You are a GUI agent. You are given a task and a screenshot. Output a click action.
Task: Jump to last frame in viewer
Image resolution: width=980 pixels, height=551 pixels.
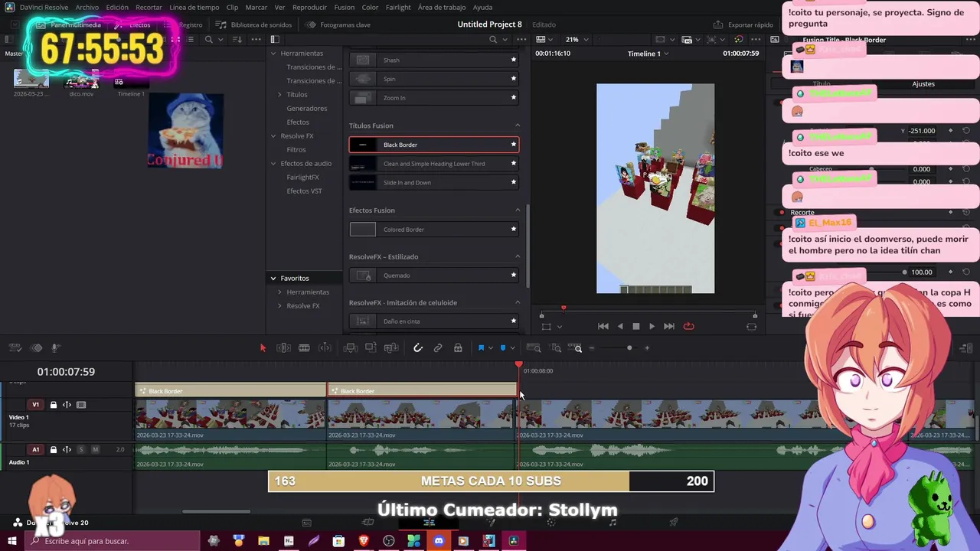669,326
